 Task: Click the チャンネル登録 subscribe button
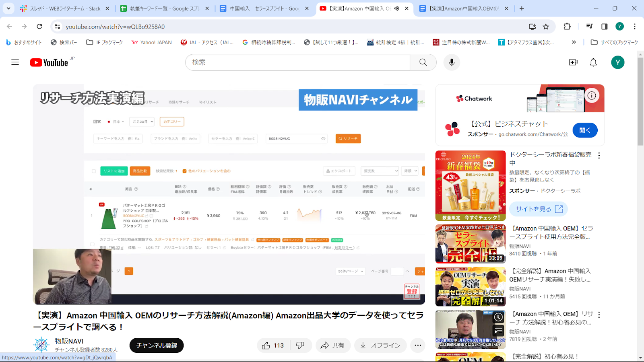[x=157, y=345]
